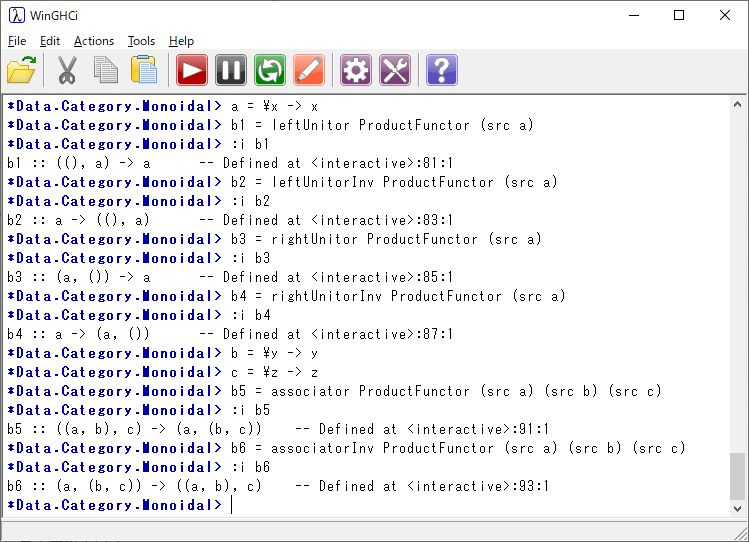The width and height of the screenshot is (749, 542).
Task: Open the Help menu
Action: tap(182, 41)
